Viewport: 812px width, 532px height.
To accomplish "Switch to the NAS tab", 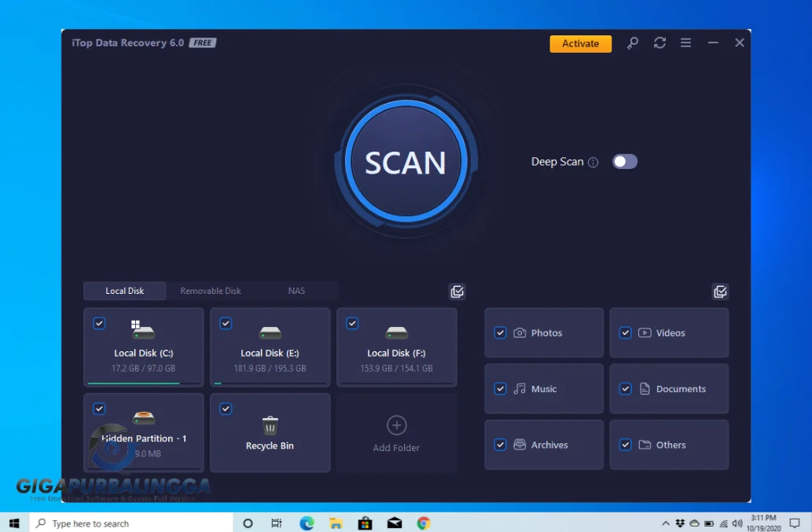I will point(296,291).
